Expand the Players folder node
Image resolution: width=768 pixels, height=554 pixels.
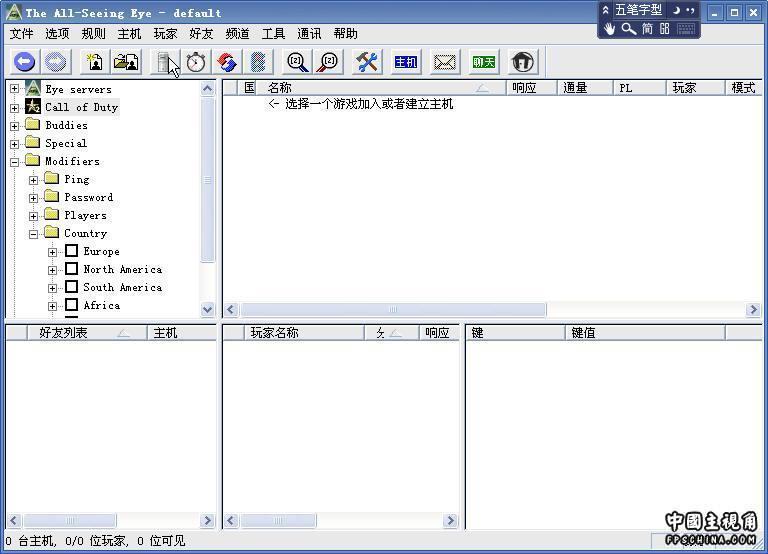[33, 216]
